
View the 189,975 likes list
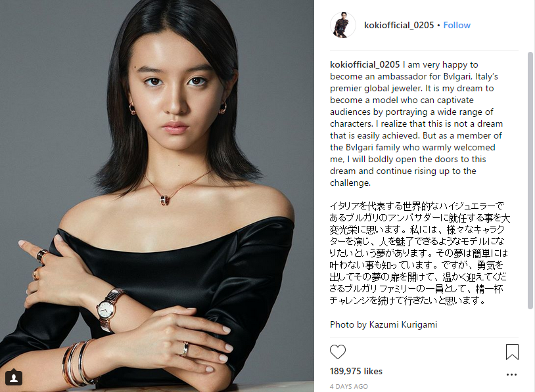coord(356,371)
